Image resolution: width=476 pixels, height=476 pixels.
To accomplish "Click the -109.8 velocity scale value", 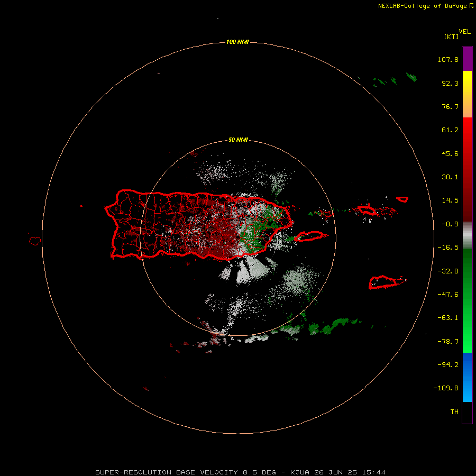I will pos(446,388).
